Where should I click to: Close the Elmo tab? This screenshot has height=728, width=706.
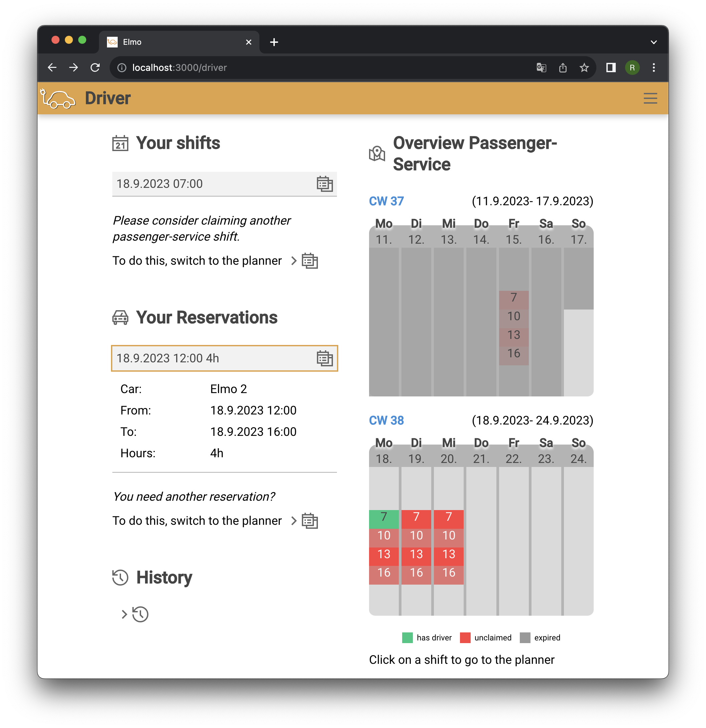click(248, 42)
